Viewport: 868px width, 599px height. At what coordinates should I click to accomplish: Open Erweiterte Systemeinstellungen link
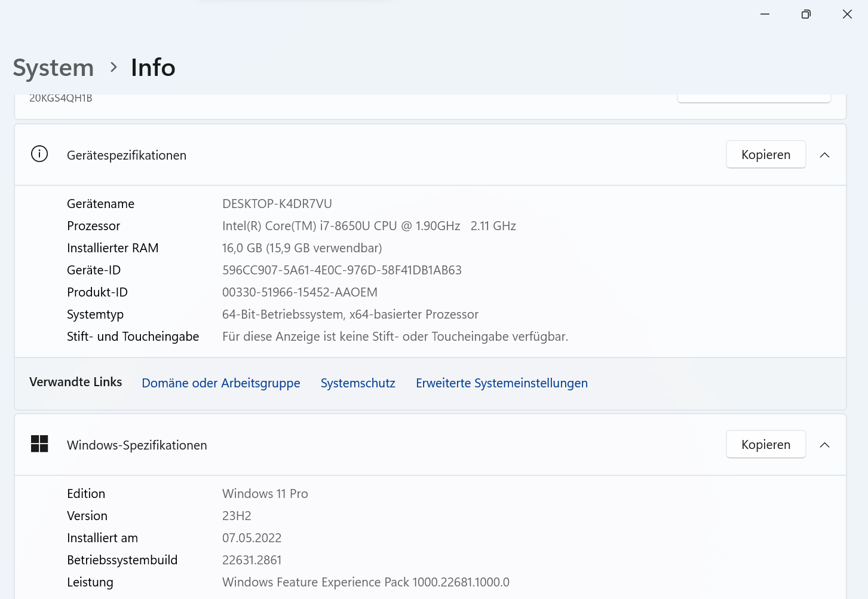[502, 383]
